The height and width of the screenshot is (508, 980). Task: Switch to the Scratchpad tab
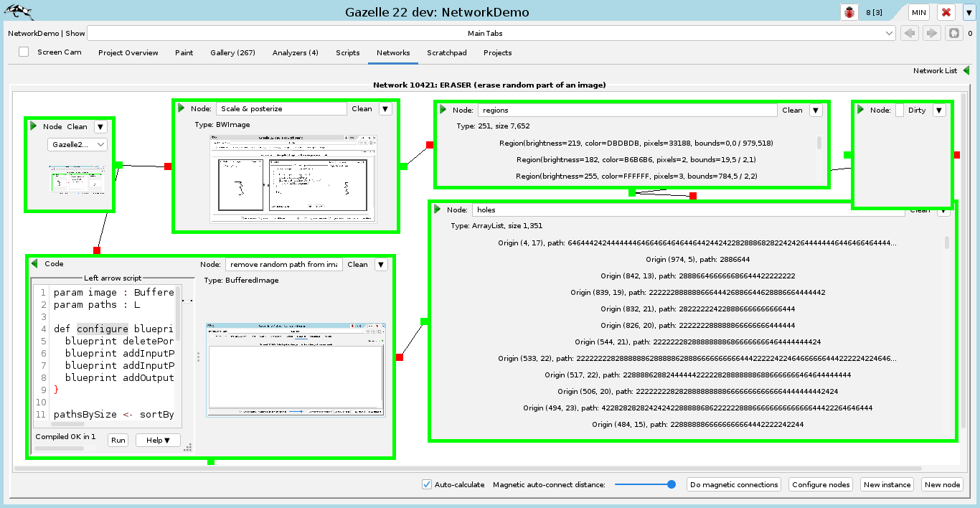click(446, 52)
